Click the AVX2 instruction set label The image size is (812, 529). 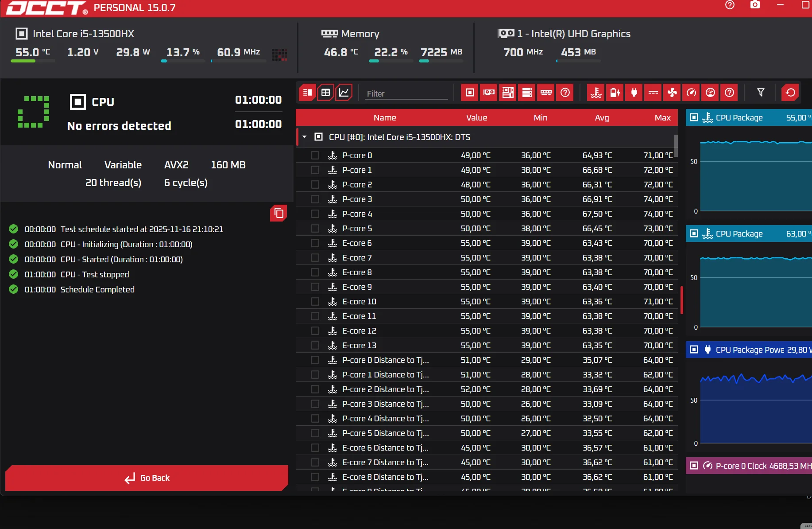176,165
